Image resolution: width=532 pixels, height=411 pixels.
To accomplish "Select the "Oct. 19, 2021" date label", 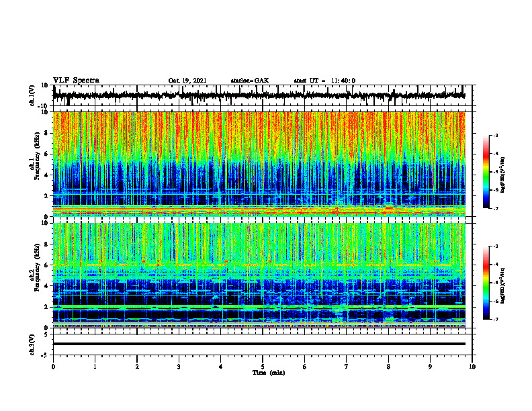I will [x=187, y=81].
